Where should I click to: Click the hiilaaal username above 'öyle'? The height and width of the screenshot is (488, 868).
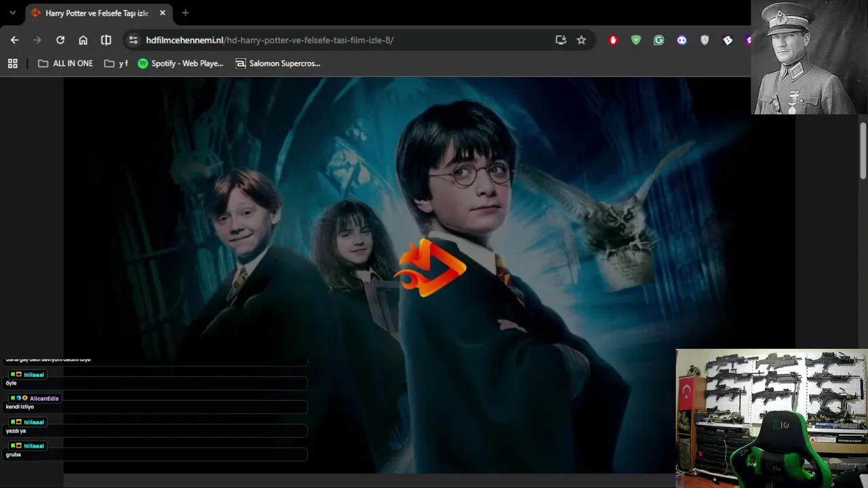[x=34, y=375]
